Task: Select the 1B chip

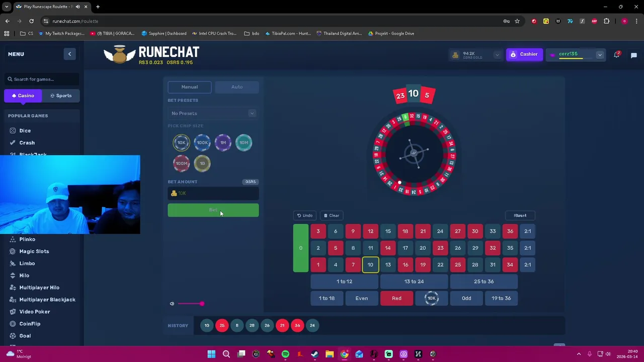Action: tap(202, 163)
